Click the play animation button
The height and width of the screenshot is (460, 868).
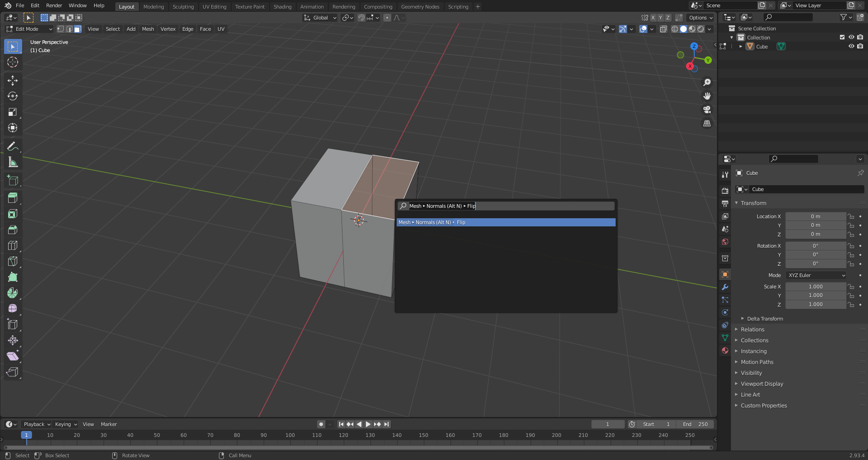[368, 424]
